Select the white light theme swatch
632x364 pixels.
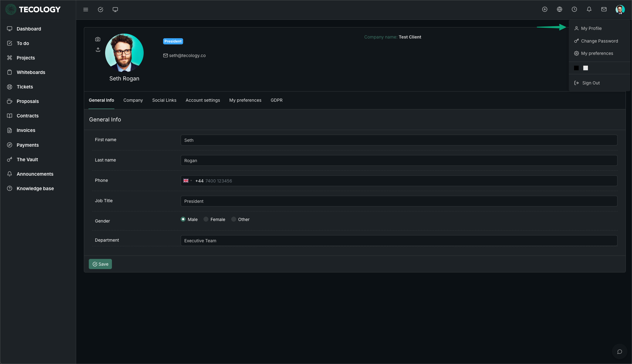tap(585, 68)
